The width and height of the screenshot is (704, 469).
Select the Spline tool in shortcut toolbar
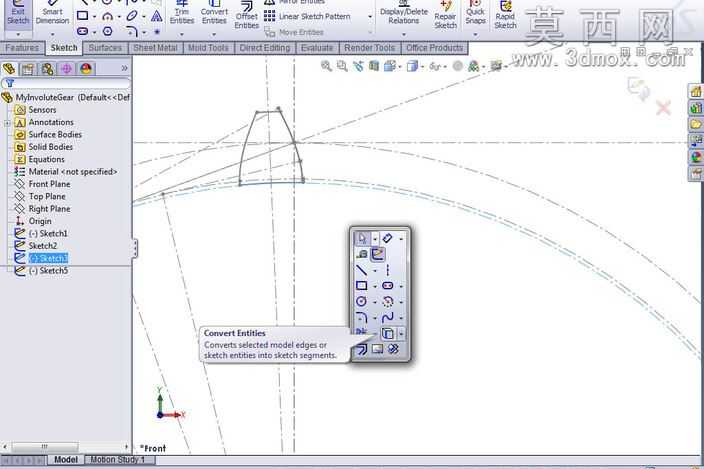(388, 318)
